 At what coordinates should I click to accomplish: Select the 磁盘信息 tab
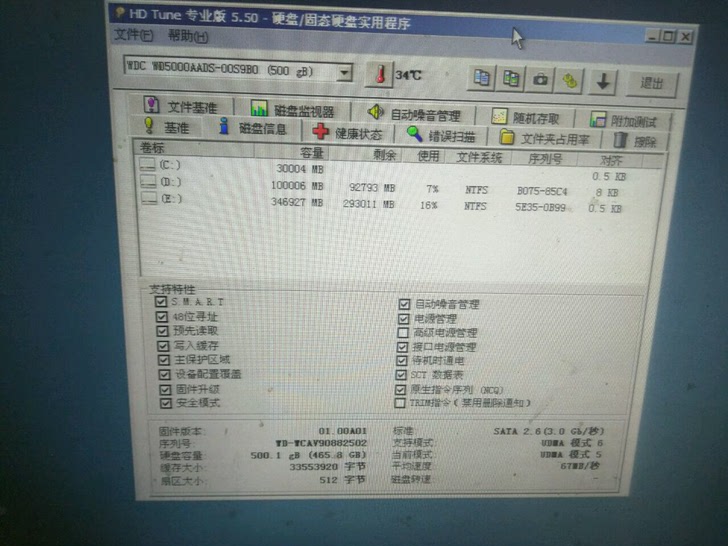253,128
